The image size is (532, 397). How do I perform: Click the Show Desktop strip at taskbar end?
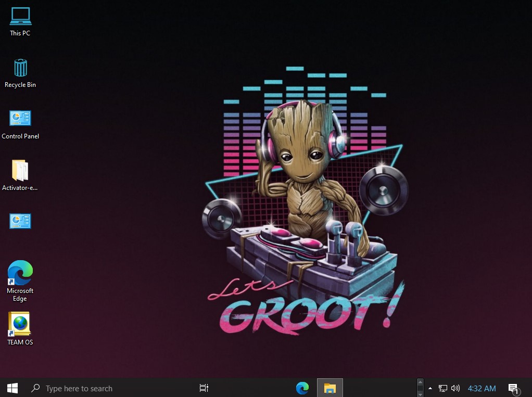tap(530, 388)
